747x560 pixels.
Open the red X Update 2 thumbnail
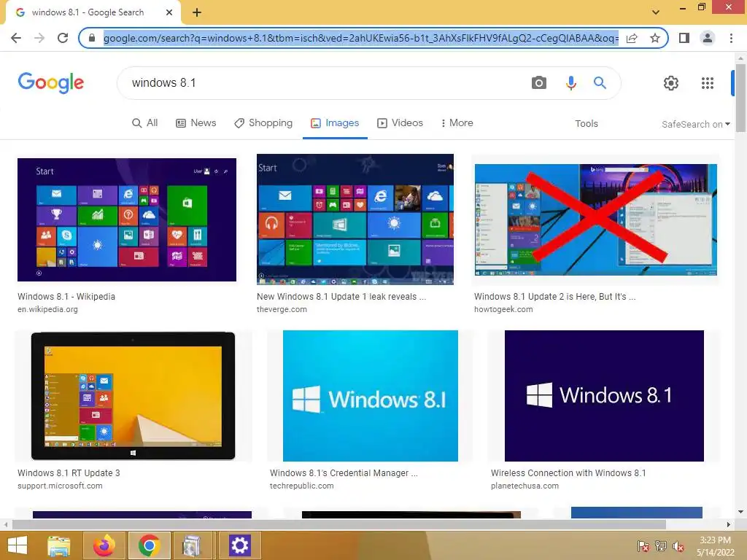[595, 219]
